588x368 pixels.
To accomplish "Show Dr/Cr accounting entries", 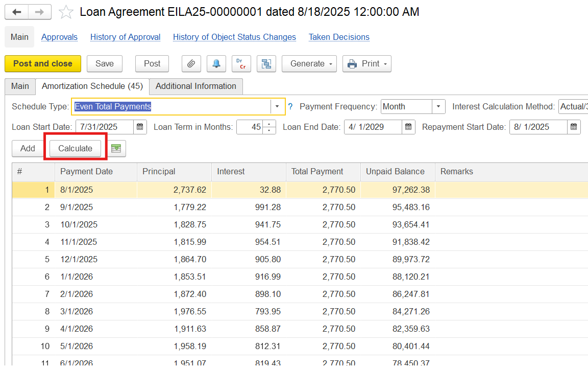I will 241,64.
